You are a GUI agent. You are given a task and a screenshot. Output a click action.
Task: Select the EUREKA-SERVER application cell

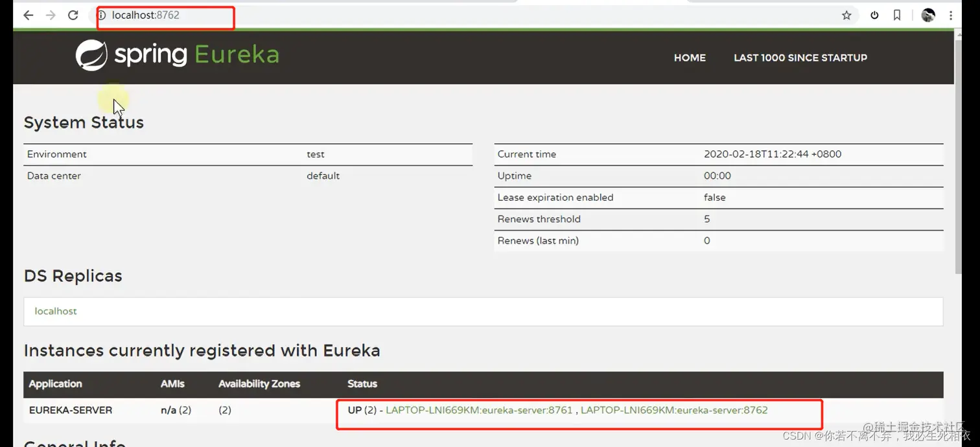71,410
